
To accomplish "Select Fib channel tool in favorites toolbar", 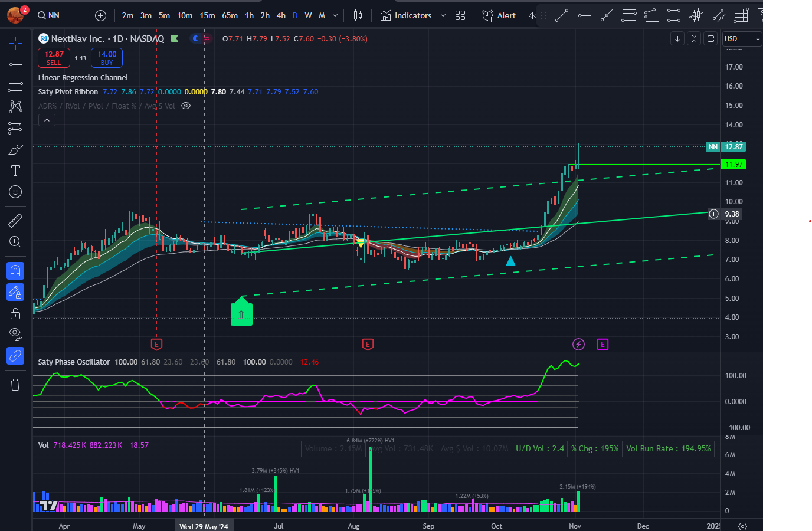I will (x=651, y=15).
